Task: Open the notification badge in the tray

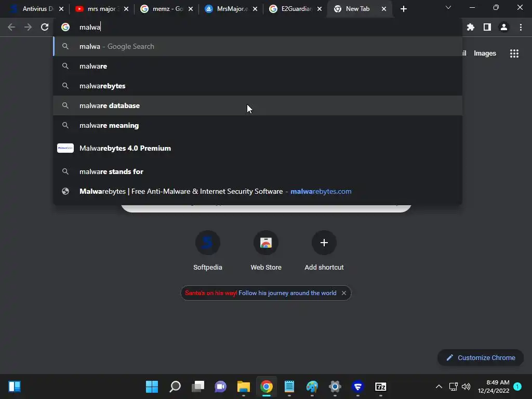Action: [x=517, y=387]
